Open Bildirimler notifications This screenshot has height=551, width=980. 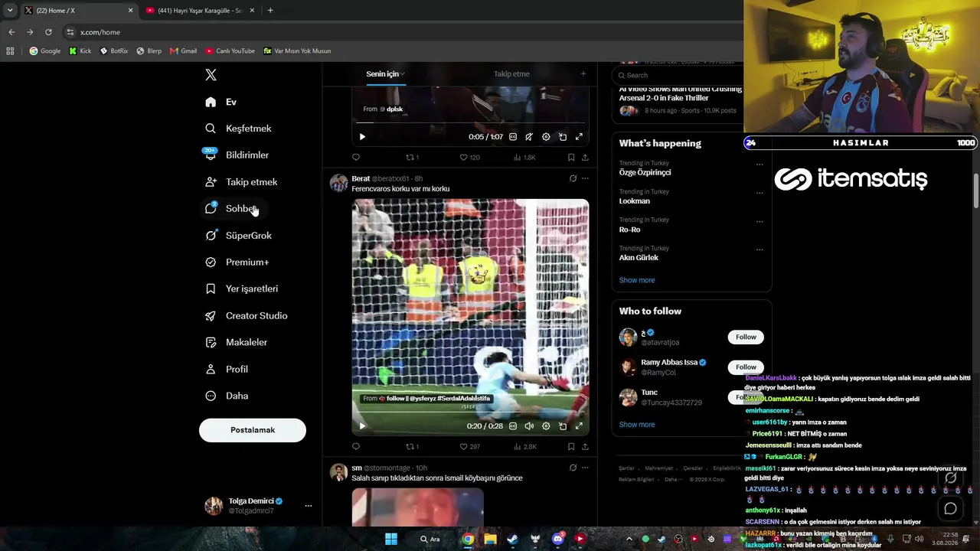pyautogui.click(x=237, y=155)
